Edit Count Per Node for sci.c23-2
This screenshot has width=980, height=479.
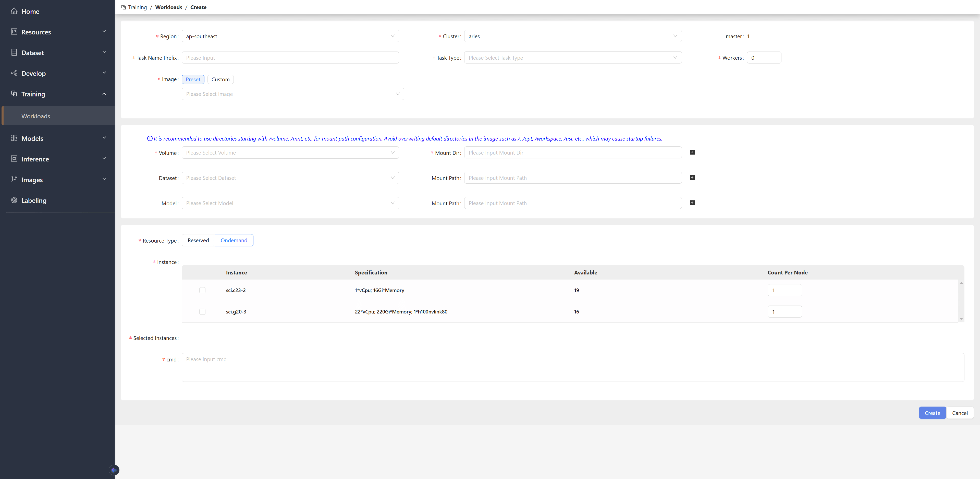(785, 290)
